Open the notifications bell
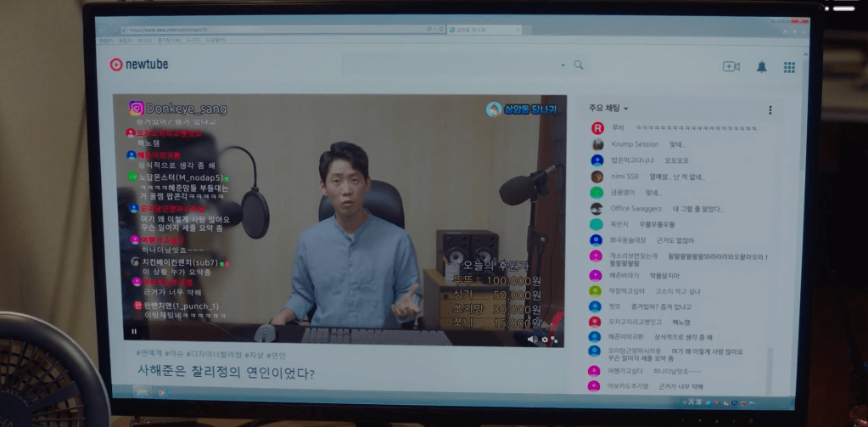Image resolution: width=868 pixels, height=427 pixels. (761, 67)
